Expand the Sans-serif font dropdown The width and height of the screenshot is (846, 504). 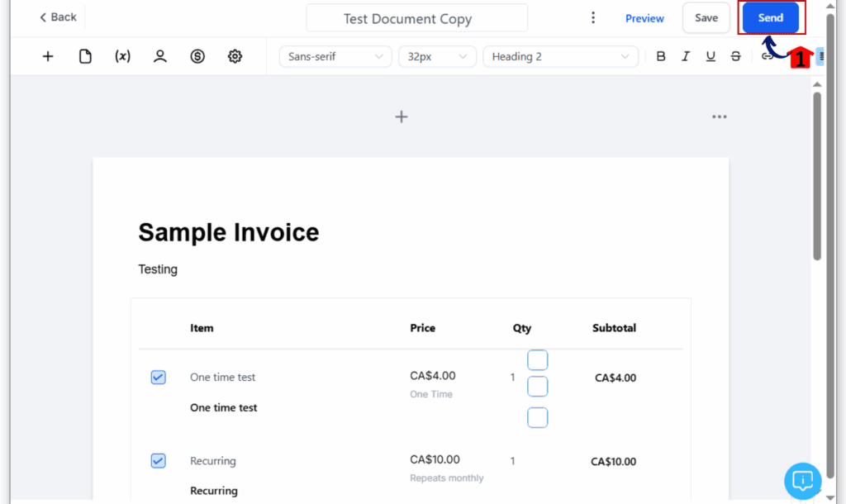(335, 56)
